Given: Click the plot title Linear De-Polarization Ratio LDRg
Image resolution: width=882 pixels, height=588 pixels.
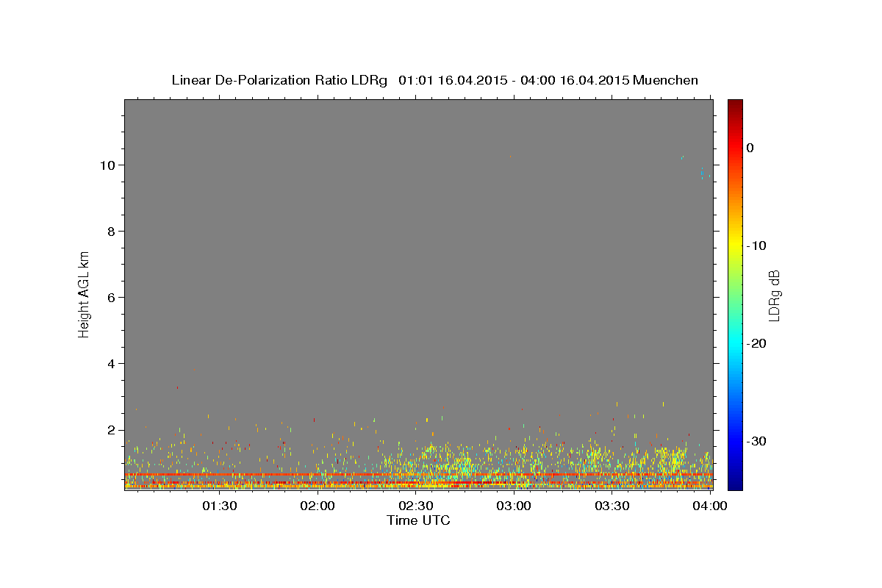Looking at the screenshot, I should 279,80.
